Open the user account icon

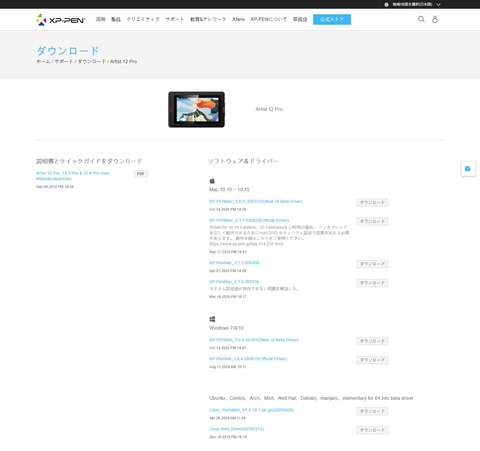pyautogui.click(x=435, y=19)
